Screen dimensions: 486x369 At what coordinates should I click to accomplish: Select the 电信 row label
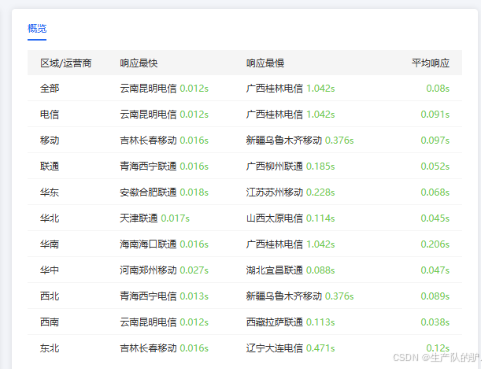pyautogui.click(x=50, y=114)
